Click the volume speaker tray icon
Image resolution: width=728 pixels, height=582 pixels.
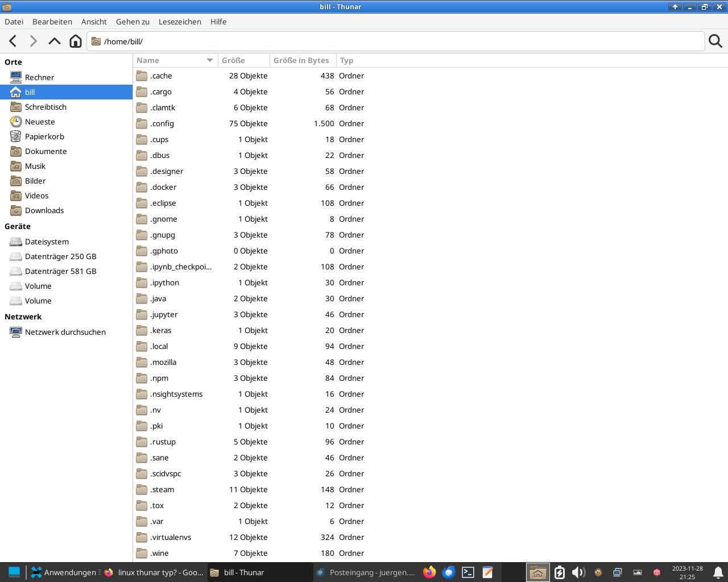[x=578, y=572]
